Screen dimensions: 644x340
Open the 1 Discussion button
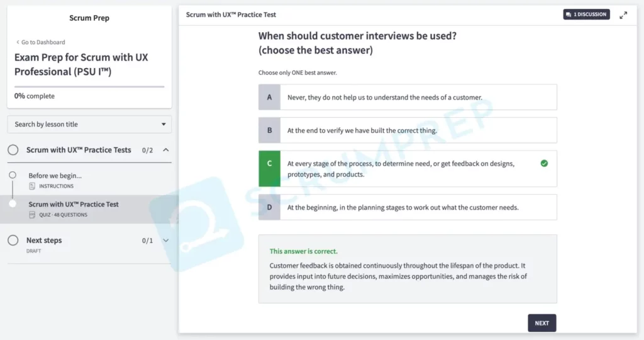586,14
